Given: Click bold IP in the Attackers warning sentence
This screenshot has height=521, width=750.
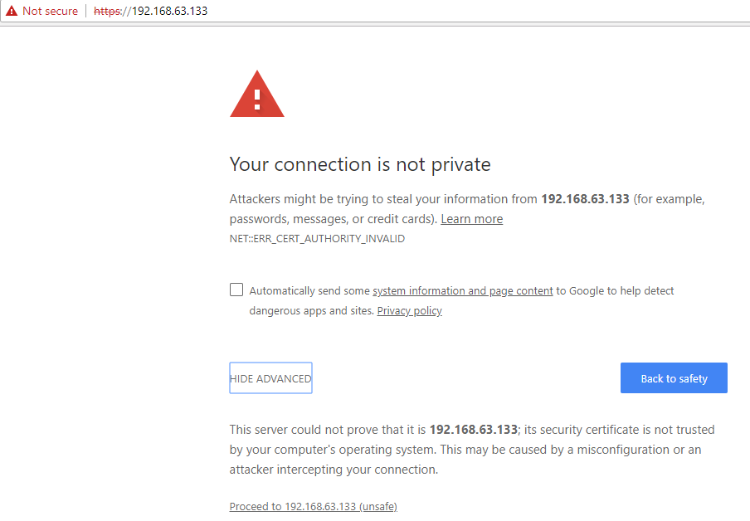Looking at the screenshot, I should click(585, 199).
